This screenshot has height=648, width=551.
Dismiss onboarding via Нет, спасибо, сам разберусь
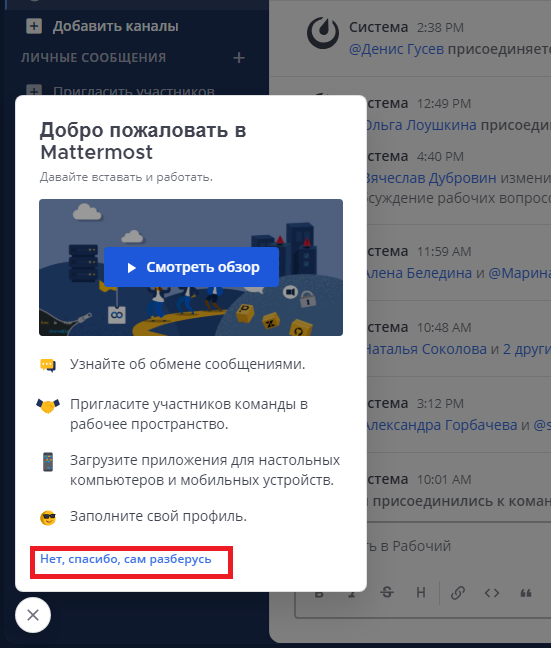pos(126,559)
